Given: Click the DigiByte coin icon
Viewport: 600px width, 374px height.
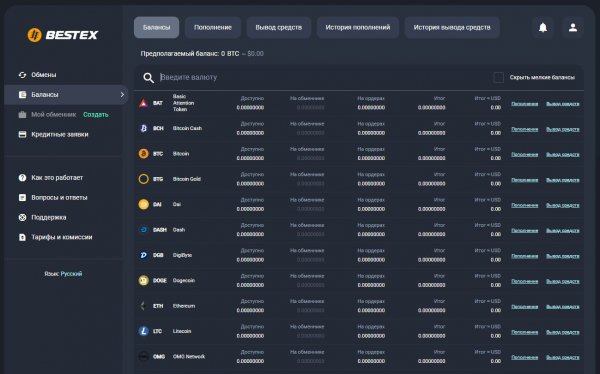Looking at the screenshot, I should click(x=143, y=255).
